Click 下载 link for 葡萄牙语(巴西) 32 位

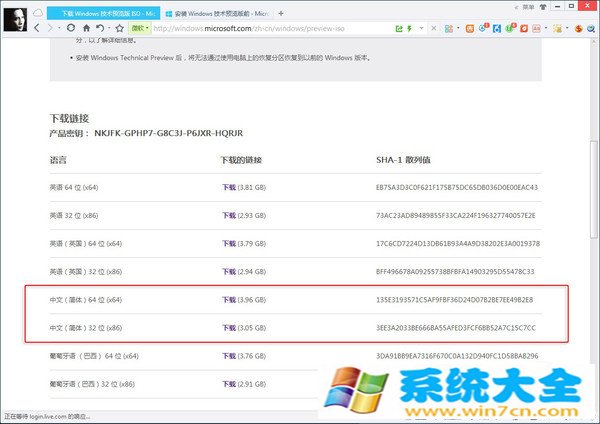pyautogui.click(x=229, y=384)
